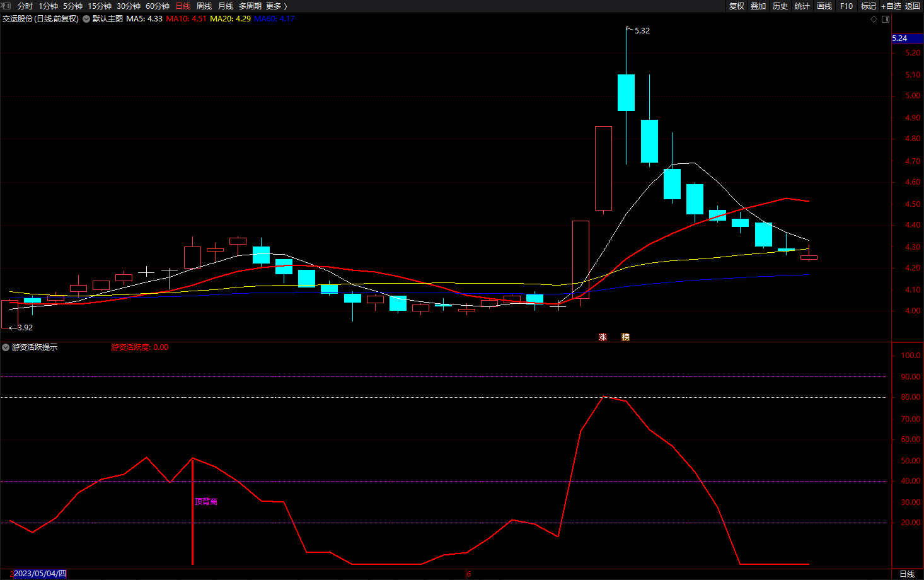Click the diamond icon above the price axis
This screenshot has height=580, width=924.
click(x=874, y=19)
